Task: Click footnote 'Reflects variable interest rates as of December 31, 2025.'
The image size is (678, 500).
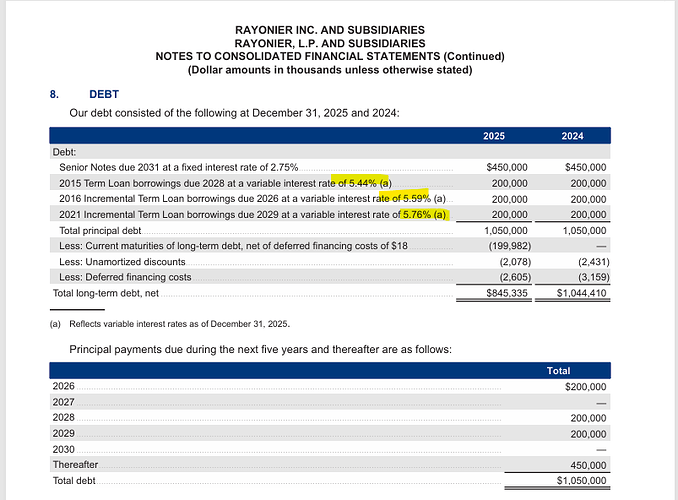Action: tap(179, 324)
